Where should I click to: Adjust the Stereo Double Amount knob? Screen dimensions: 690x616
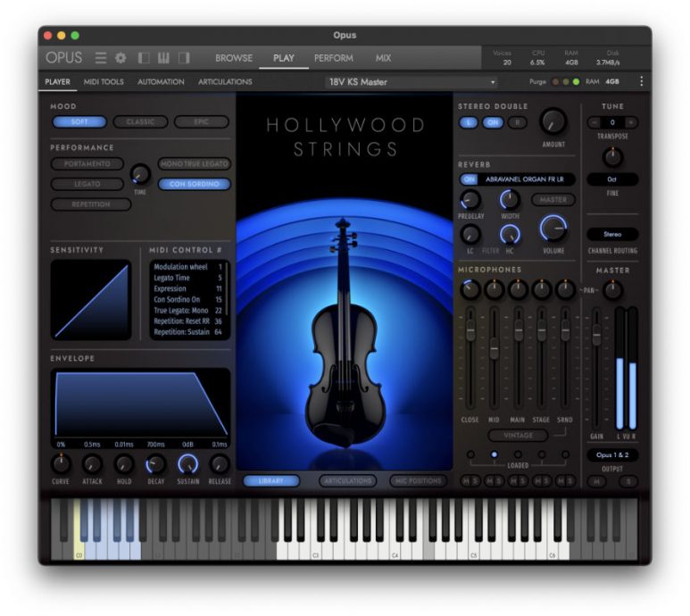click(x=553, y=122)
